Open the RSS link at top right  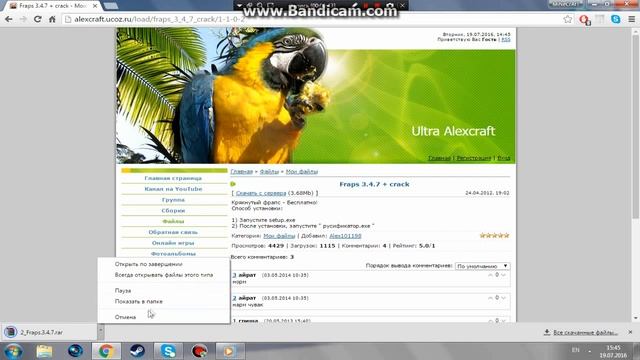(506, 40)
